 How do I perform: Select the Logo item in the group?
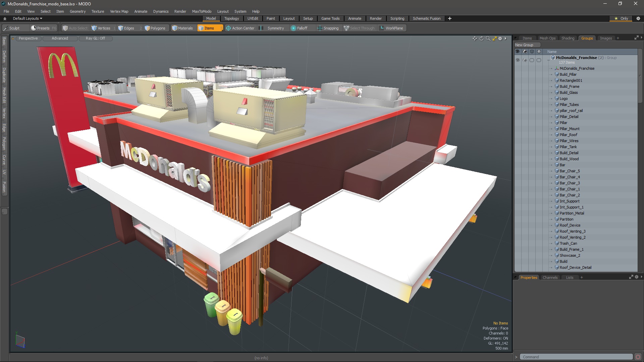[563, 99]
